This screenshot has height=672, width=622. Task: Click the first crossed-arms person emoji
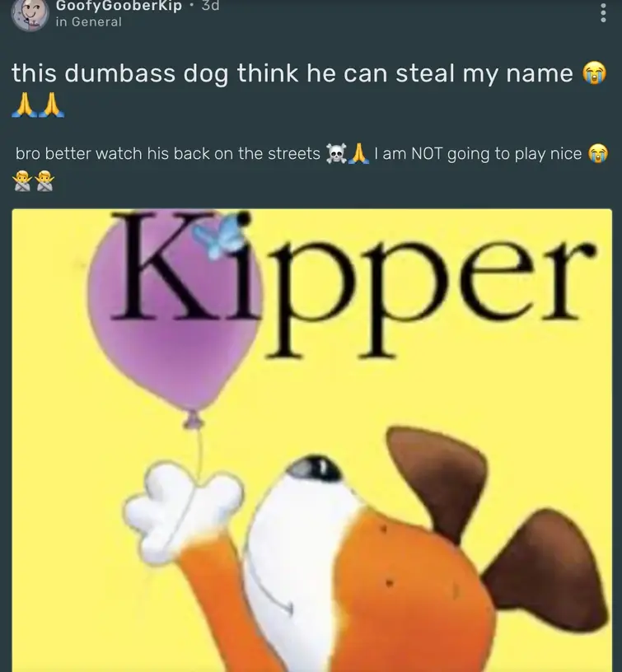[x=23, y=181]
